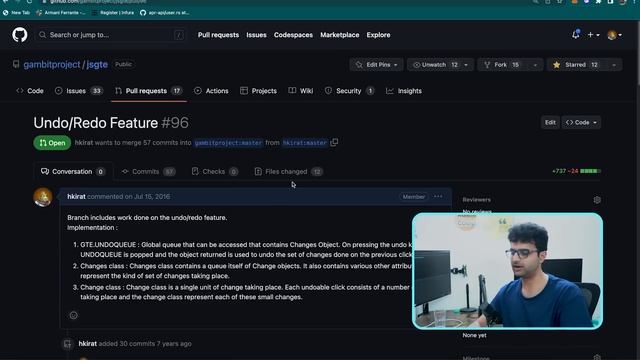The image size is (640, 360).
Task: Click hkirat in added 30 commits event
Action: click(x=88, y=344)
